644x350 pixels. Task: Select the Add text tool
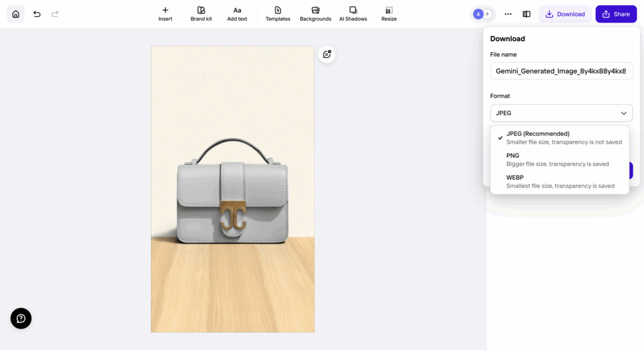(237, 14)
